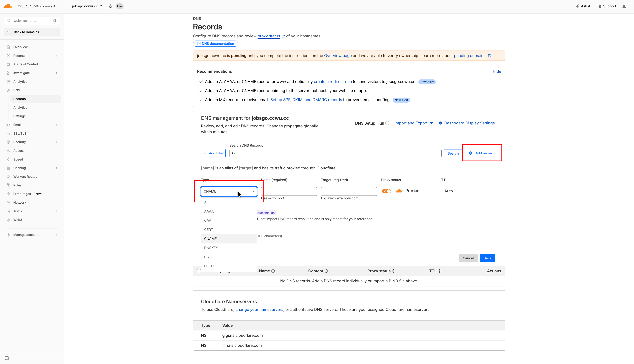Expand the Caching sidebar section
The height and width of the screenshot is (364, 634).
click(x=32, y=168)
